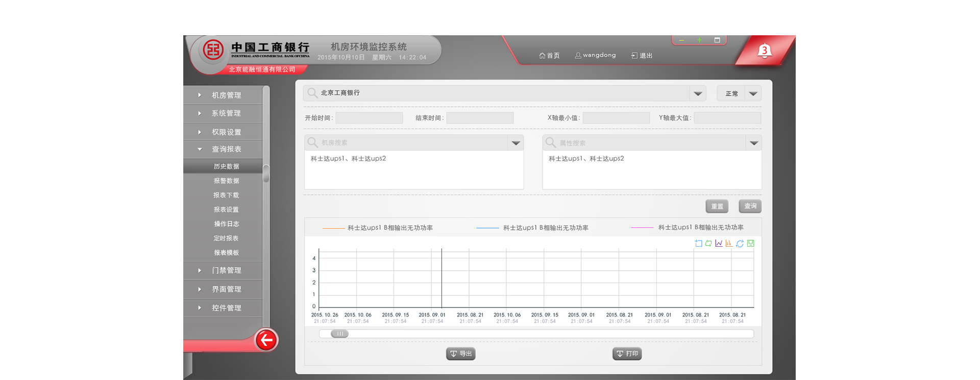Image resolution: width=980 pixels, height=380 pixels.
Task: Click the 打印 print button
Action: pos(627,353)
